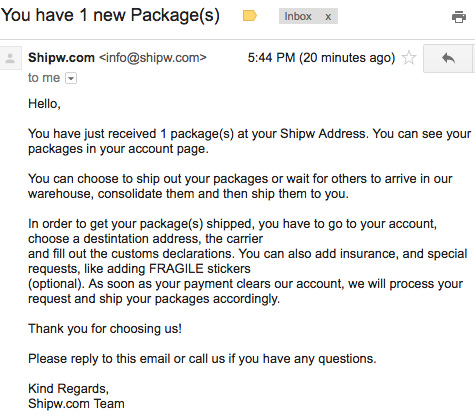Click the 'Kind Regards,' closing line

68,389
